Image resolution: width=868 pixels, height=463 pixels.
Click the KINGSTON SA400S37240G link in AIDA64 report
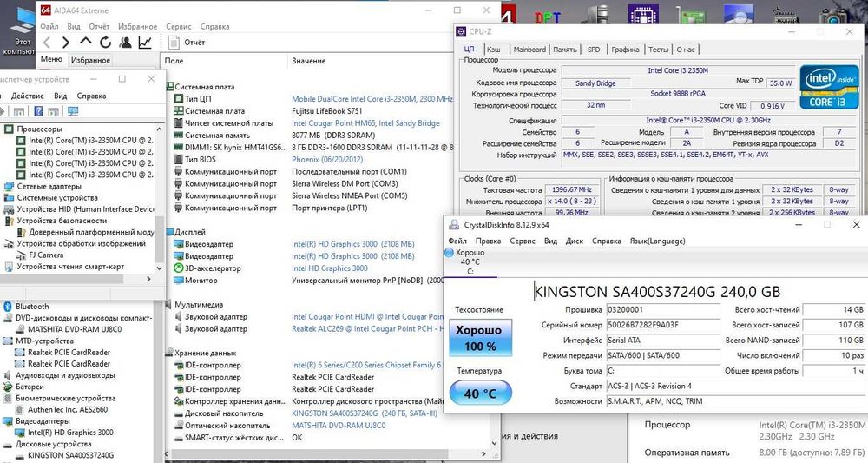[365, 413]
